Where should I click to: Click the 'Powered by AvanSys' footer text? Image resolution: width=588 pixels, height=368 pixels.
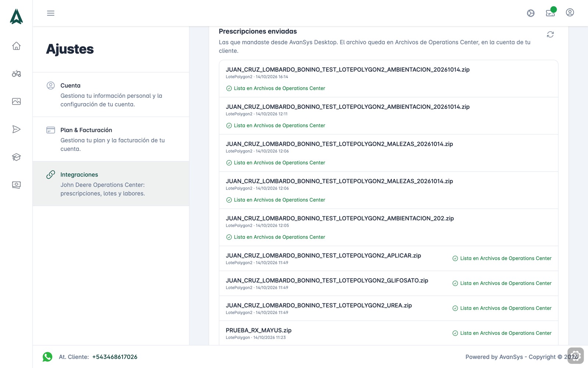coord(494,357)
